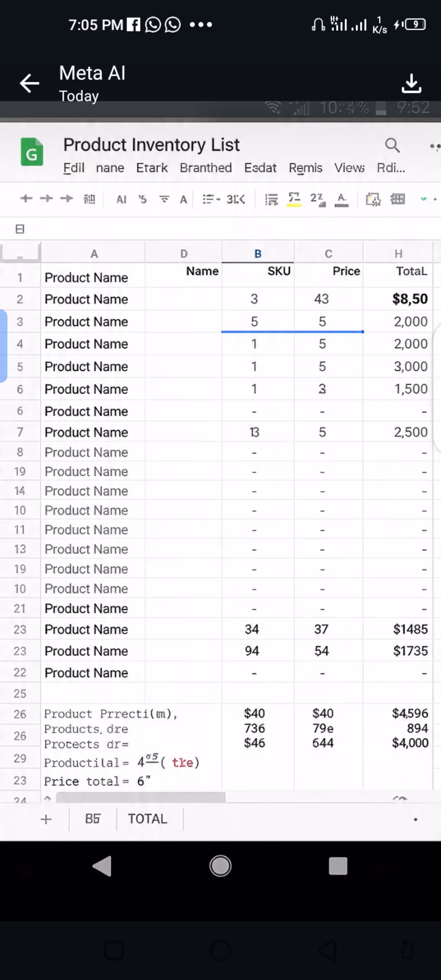Select column H header

398,253
